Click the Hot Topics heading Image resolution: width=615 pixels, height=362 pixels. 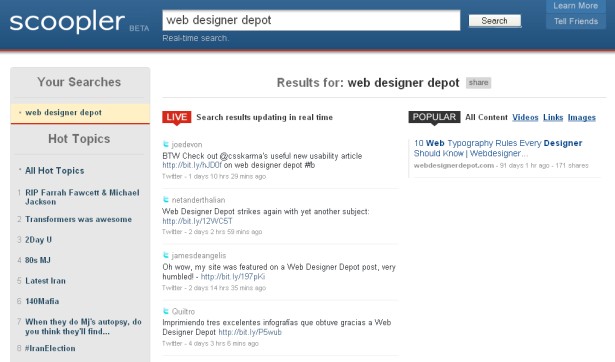click(79, 139)
